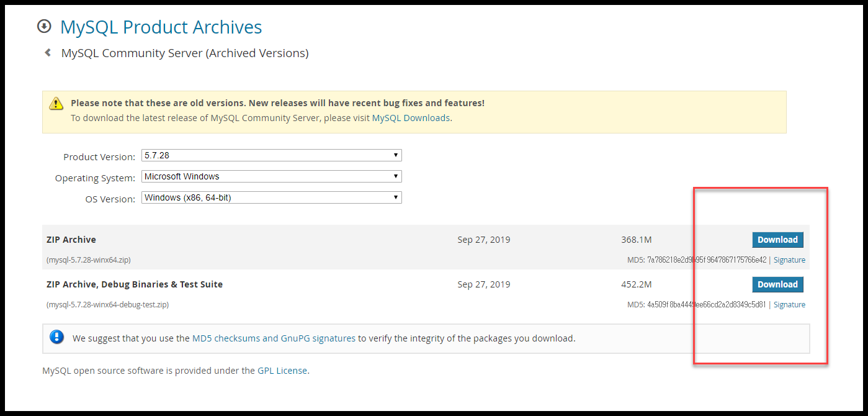
Task: Click the 368.1M file size
Action: point(637,240)
